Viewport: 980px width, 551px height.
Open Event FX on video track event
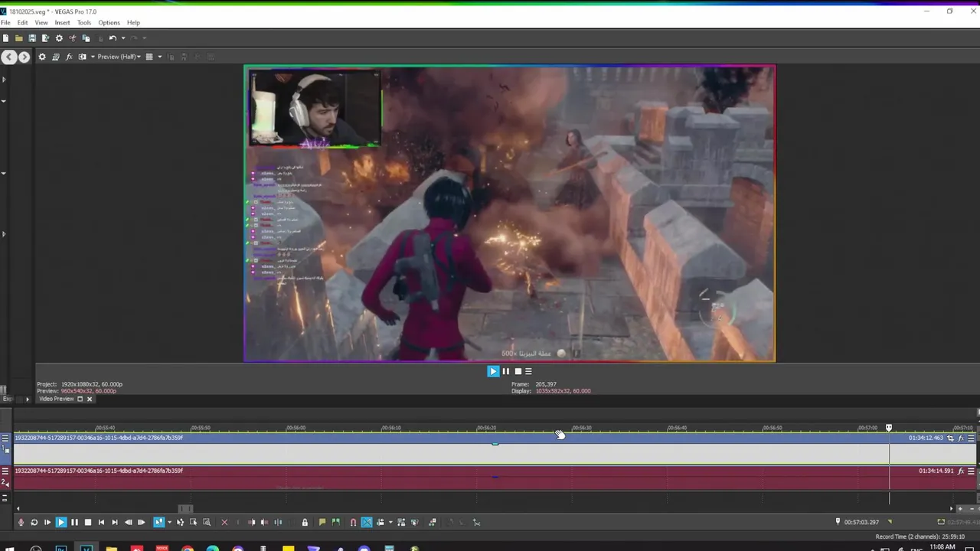(961, 439)
